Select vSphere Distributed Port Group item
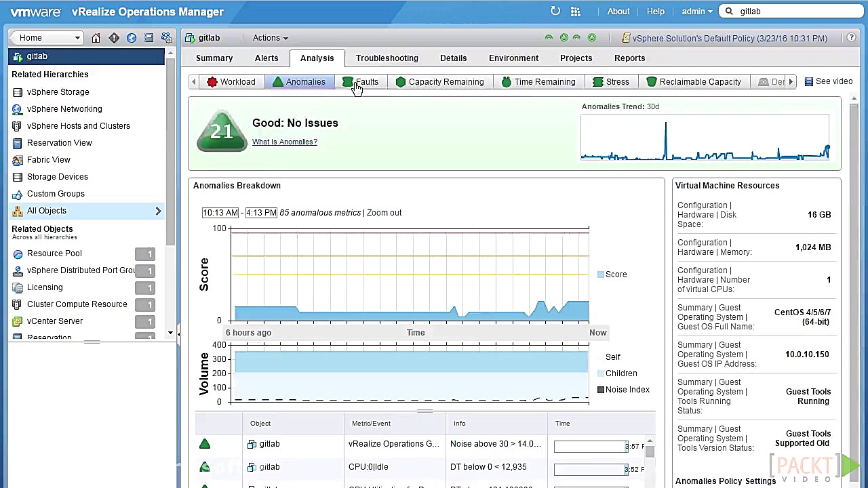Image resolution: width=868 pixels, height=488 pixels. (81, 270)
